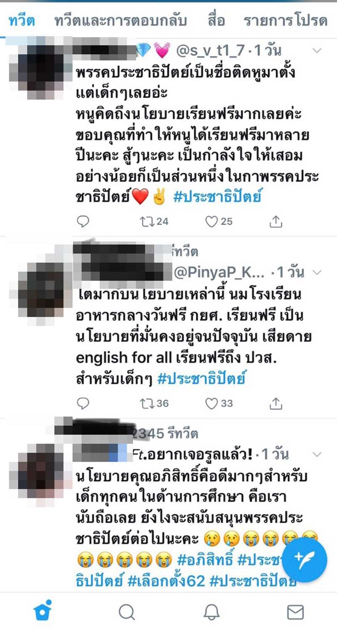Retweet the tweet with 36 retweets
This screenshot has height=644, width=337.
point(154,403)
